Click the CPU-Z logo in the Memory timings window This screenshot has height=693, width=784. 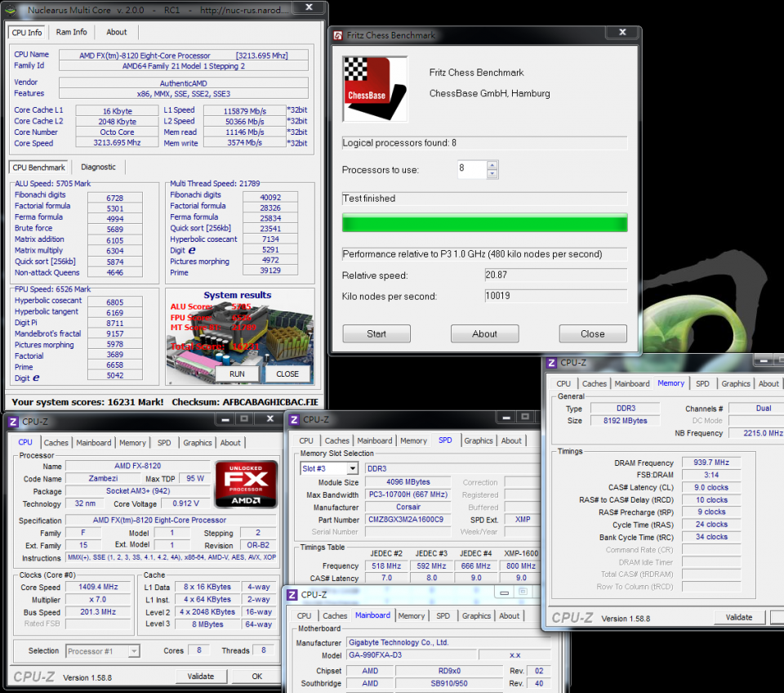point(572,617)
